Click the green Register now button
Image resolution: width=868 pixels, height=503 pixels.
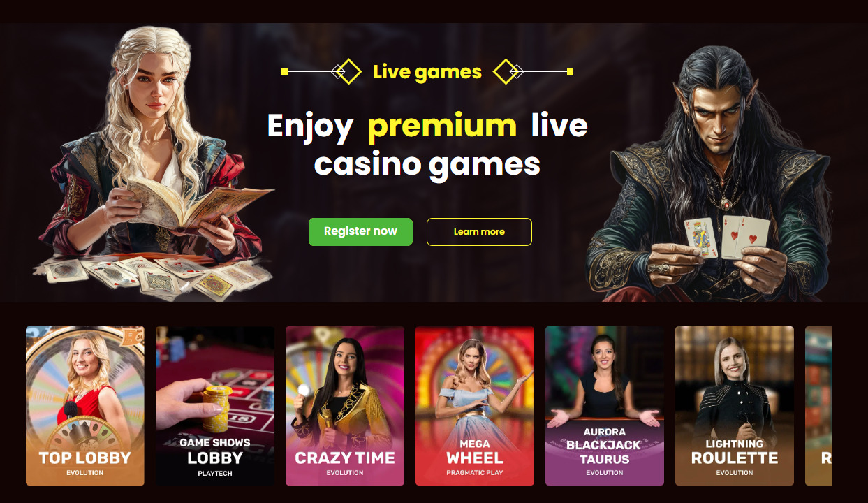pyautogui.click(x=360, y=232)
